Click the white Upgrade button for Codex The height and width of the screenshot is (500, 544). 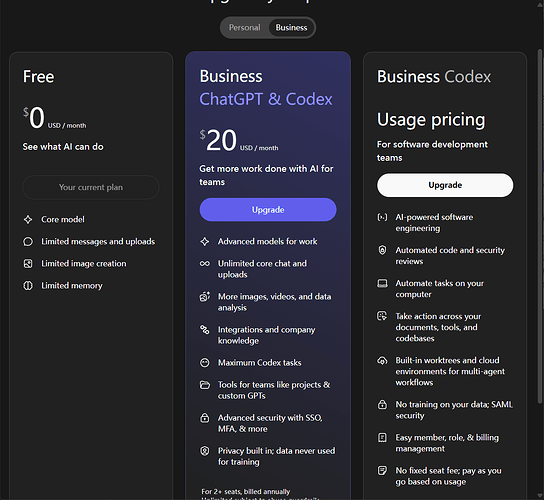pos(445,185)
